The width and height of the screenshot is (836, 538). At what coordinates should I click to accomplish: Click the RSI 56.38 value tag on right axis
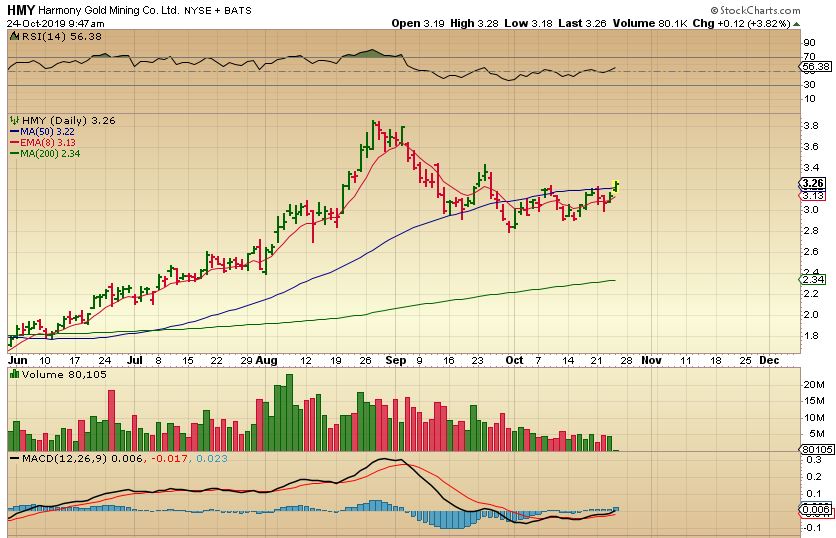[816, 67]
